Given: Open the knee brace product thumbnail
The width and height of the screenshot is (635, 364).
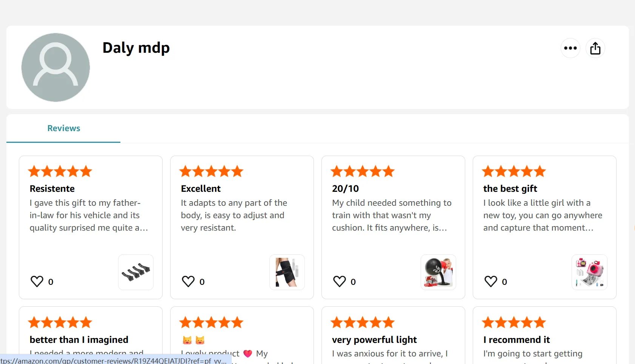Looking at the screenshot, I should tap(287, 272).
